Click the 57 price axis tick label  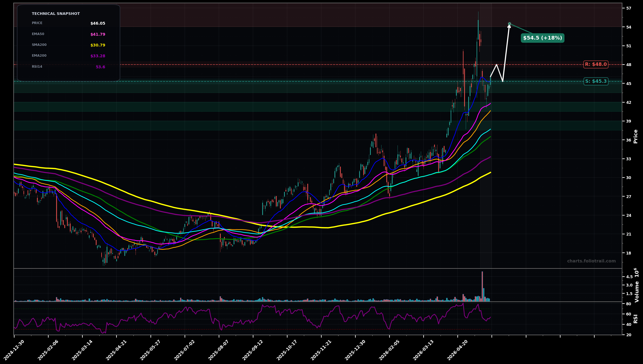[629, 8]
